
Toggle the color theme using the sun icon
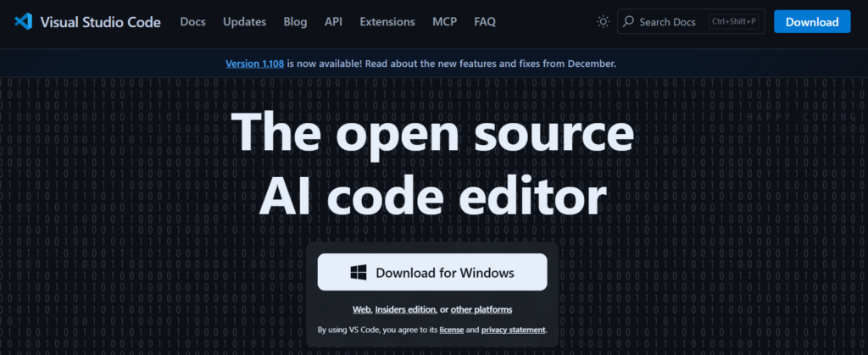point(603,22)
